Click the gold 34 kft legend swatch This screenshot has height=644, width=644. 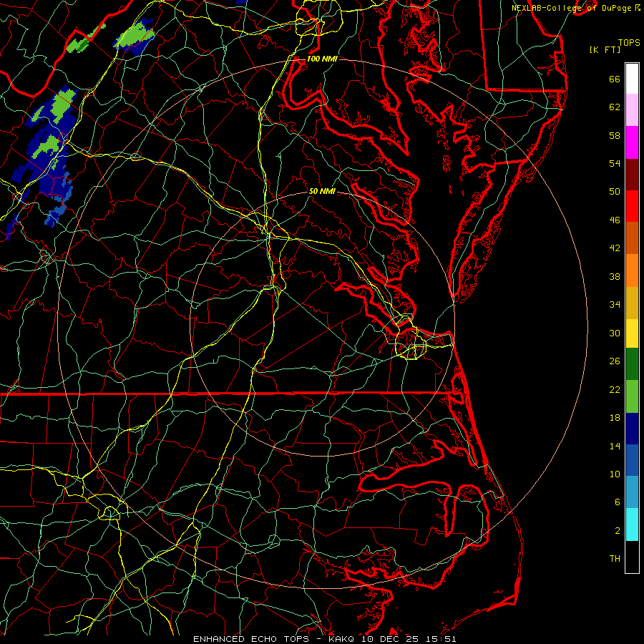point(632,303)
